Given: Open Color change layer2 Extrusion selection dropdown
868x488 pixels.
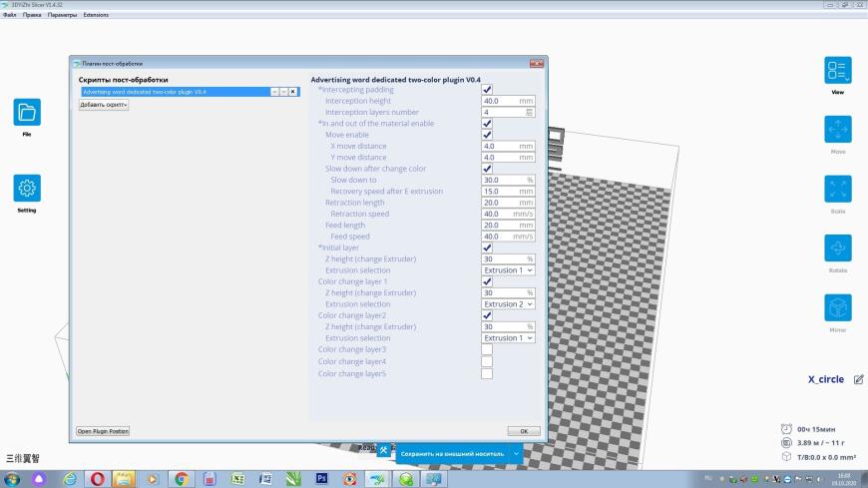Looking at the screenshot, I should (x=508, y=338).
